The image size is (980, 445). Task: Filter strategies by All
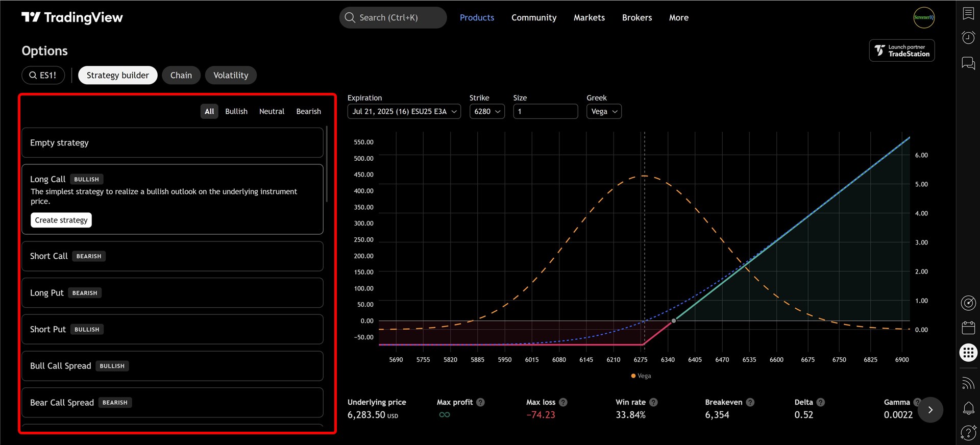coord(209,111)
